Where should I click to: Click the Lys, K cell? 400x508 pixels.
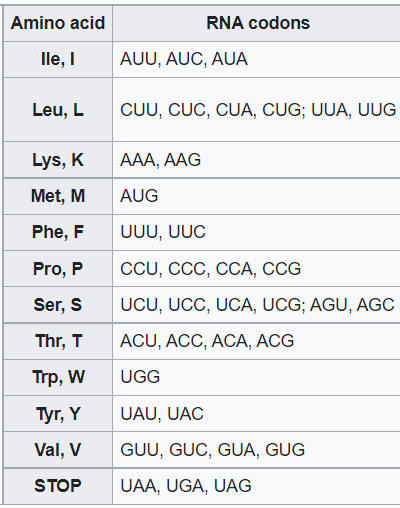click(x=58, y=160)
